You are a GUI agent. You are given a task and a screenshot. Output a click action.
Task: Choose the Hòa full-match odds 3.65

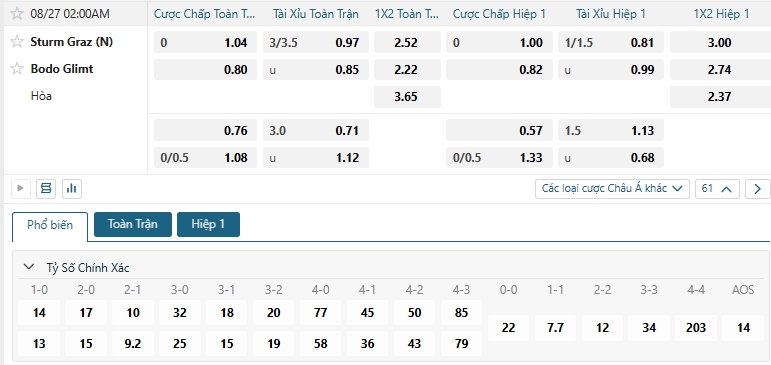(x=407, y=97)
